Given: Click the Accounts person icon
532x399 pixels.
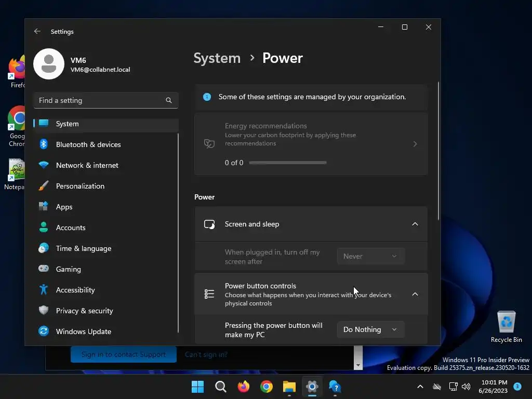Looking at the screenshot, I should [x=44, y=227].
